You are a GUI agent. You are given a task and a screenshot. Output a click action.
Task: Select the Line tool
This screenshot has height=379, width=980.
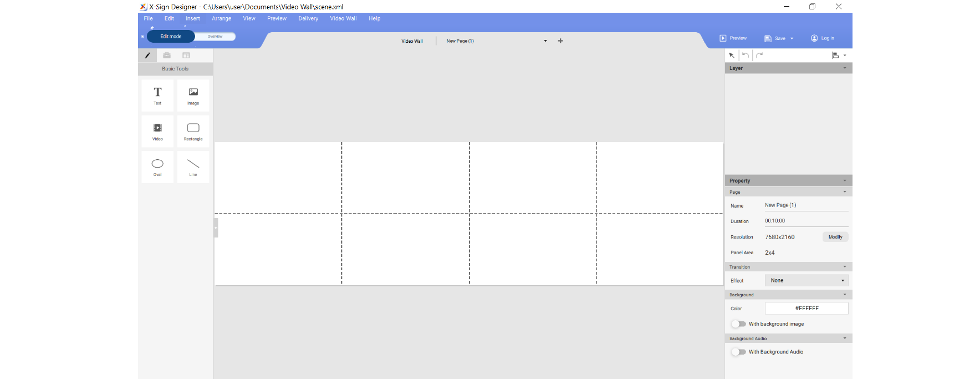(x=193, y=167)
